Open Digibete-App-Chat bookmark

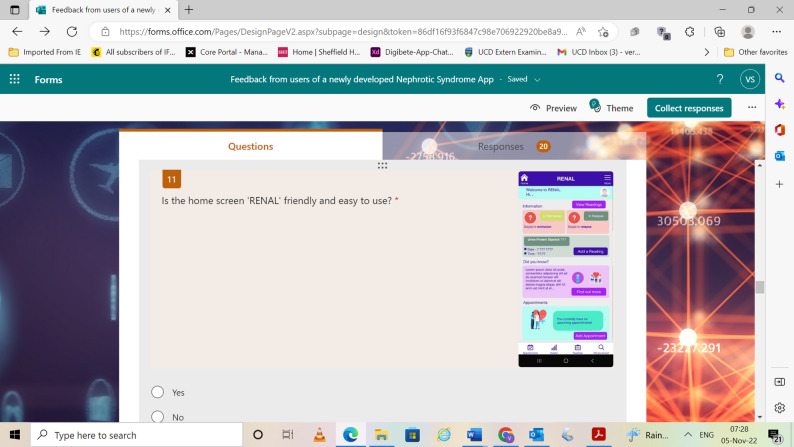(x=412, y=52)
